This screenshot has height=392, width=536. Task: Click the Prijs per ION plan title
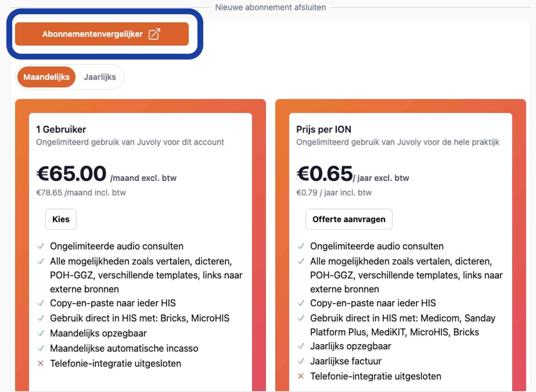click(323, 129)
